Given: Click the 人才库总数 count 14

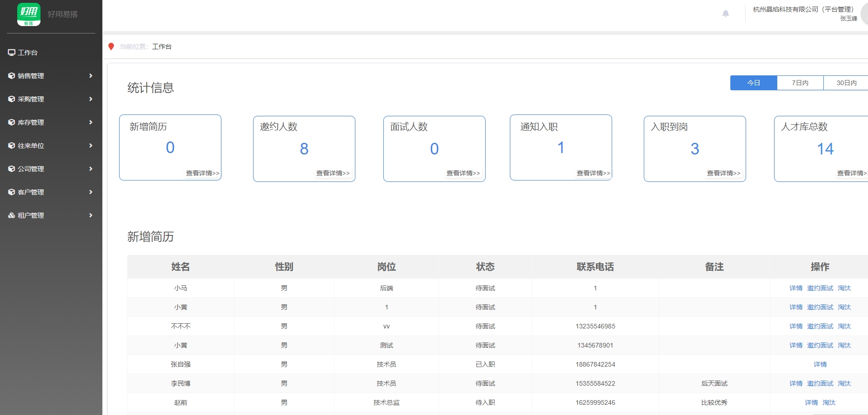Looking at the screenshot, I should (825, 149).
